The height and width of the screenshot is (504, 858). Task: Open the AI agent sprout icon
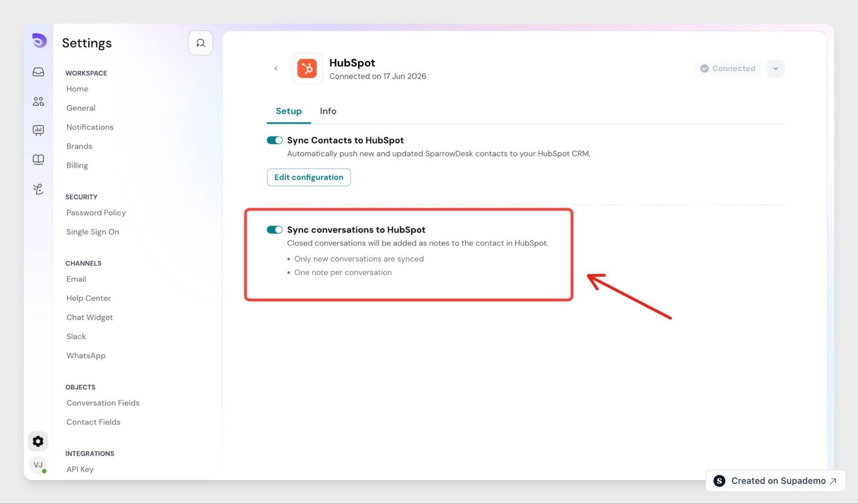[38, 189]
